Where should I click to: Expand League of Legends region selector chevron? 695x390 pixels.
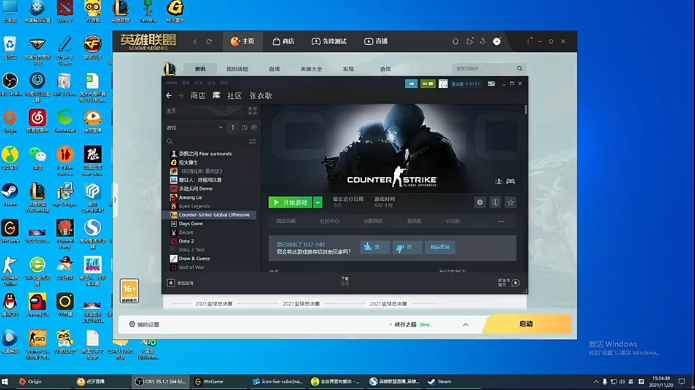point(465,324)
